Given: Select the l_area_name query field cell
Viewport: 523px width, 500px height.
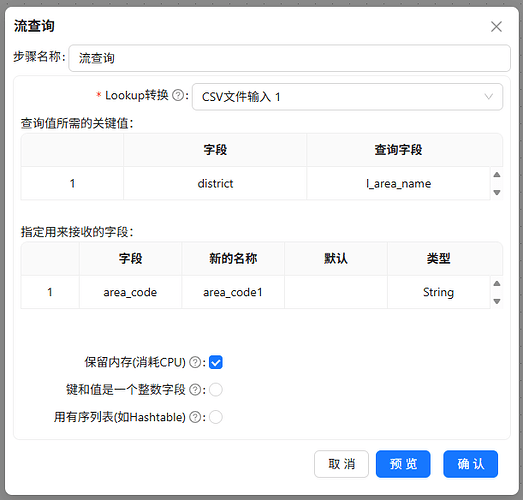Looking at the screenshot, I should 398,183.
